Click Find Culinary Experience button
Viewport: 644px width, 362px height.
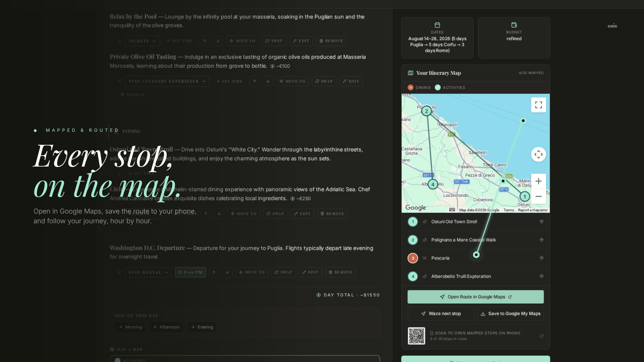tap(167, 81)
